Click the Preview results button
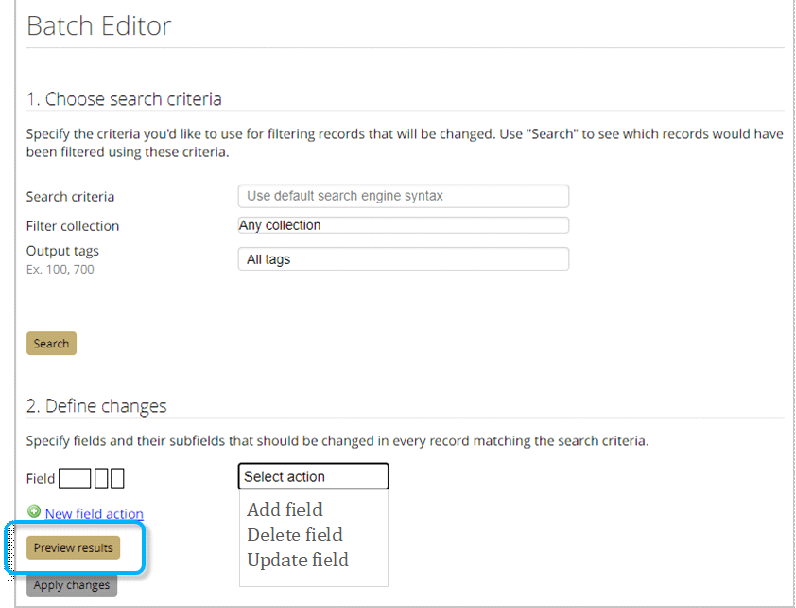 pos(73,548)
